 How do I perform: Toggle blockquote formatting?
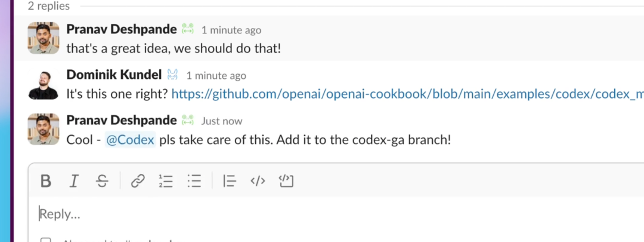point(230,180)
